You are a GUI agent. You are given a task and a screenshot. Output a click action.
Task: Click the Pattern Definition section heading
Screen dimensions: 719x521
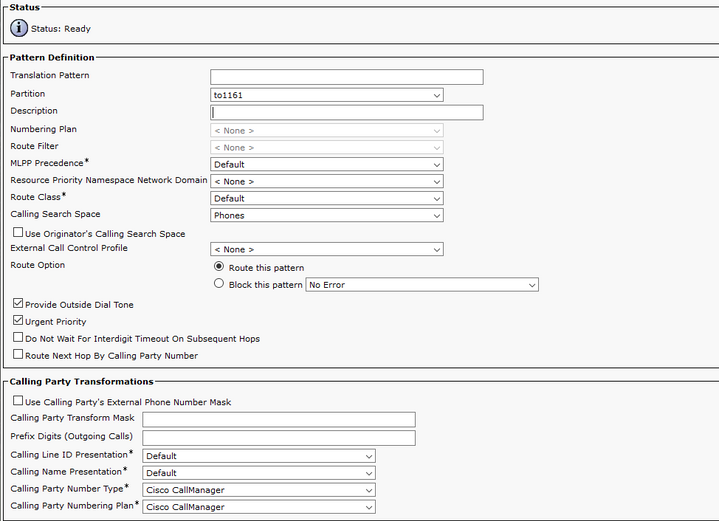pos(52,57)
